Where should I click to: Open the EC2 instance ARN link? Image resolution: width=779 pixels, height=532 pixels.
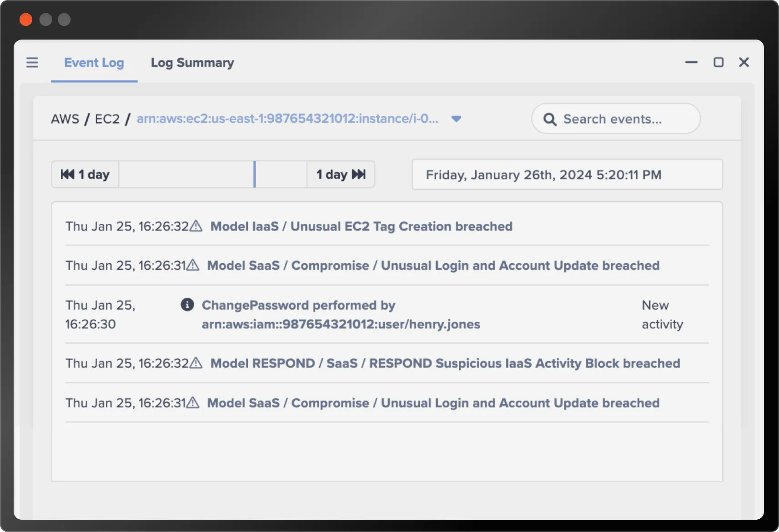coord(287,119)
